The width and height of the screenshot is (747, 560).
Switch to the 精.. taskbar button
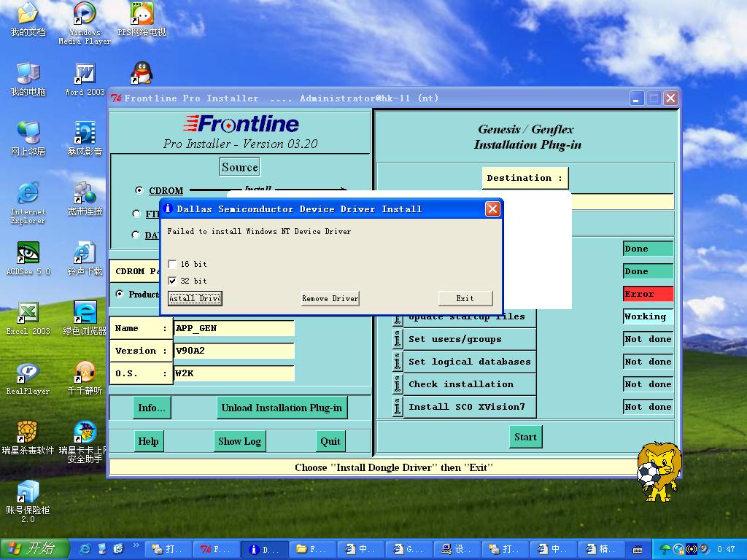click(601, 549)
